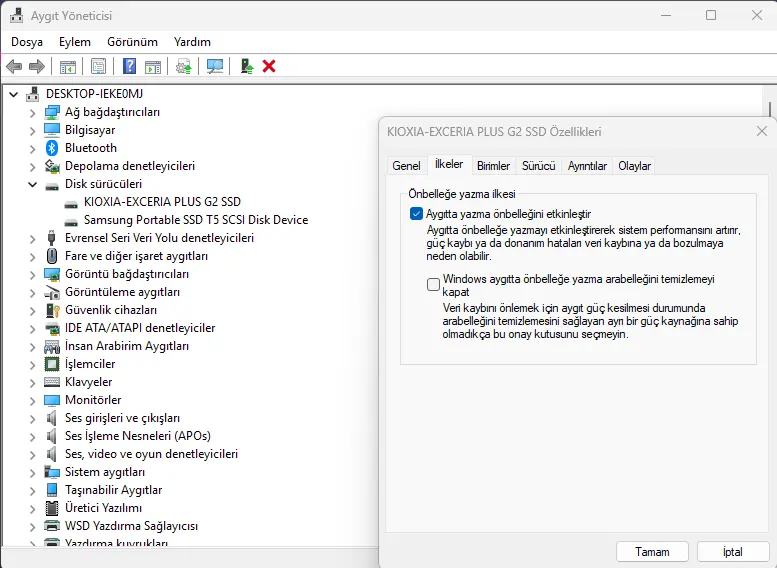Click the Depolama denetleyicileri icon
The height and width of the screenshot is (568, 777).
52,166
